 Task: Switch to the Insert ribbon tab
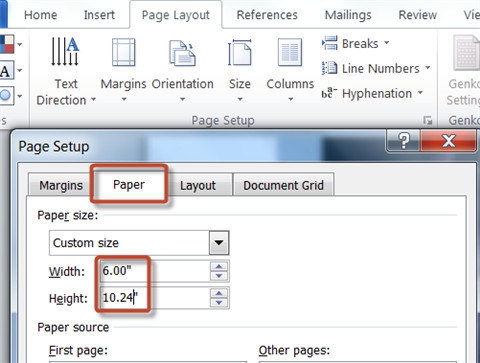click(99, 15)
